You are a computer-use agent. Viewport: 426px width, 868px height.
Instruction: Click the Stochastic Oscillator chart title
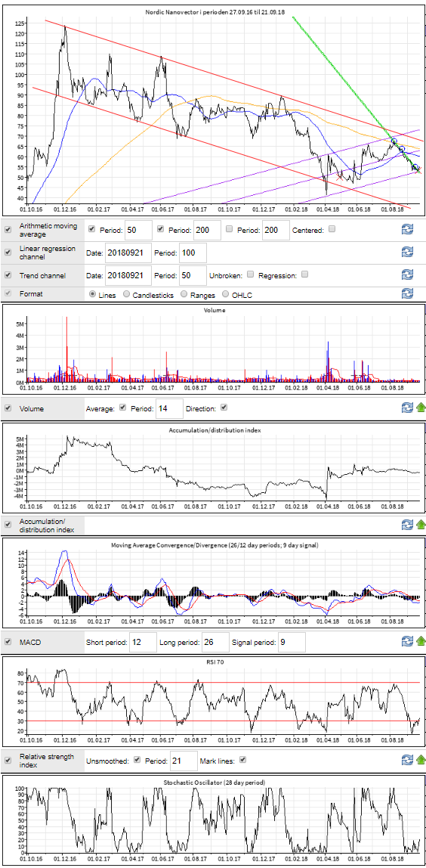pyautogui.click(x=214, y=782)
